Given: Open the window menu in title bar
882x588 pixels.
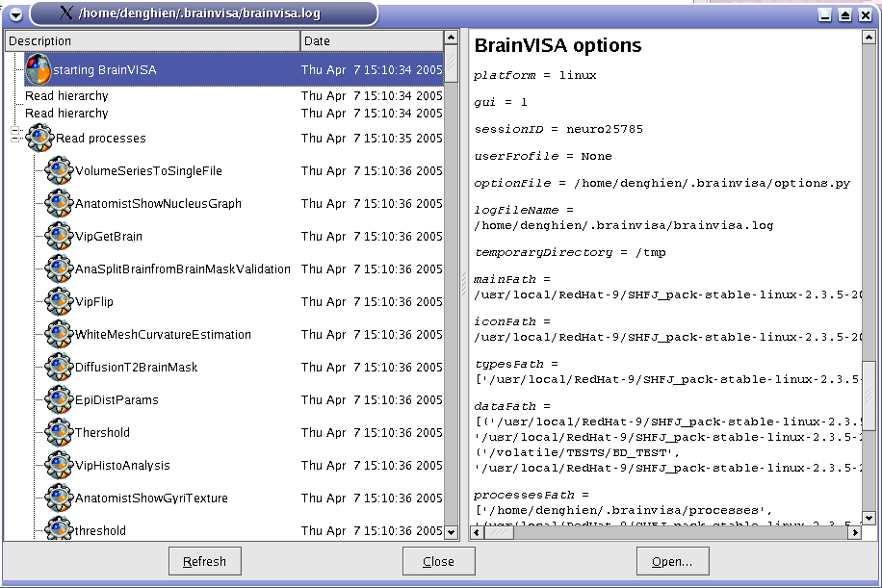Looking at the screenshot, I should [x=15, y=13].
